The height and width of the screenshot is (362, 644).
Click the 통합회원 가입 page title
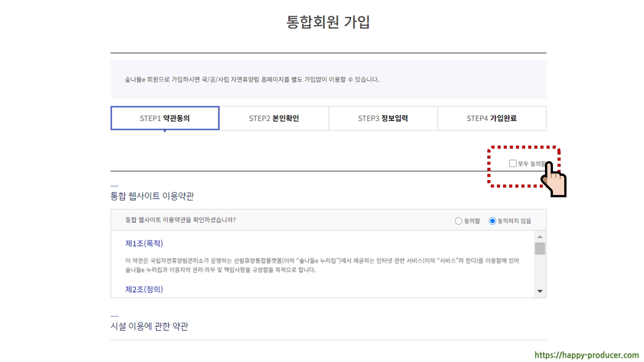[328, 22]
